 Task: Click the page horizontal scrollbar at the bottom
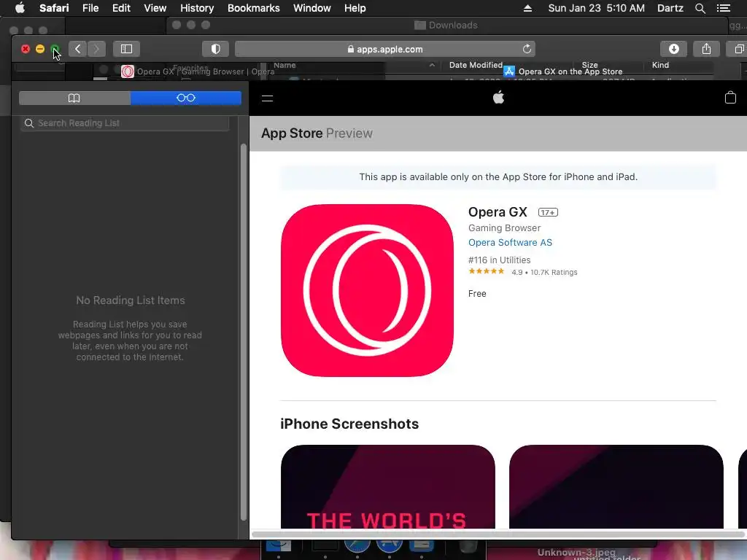[498, 534]
